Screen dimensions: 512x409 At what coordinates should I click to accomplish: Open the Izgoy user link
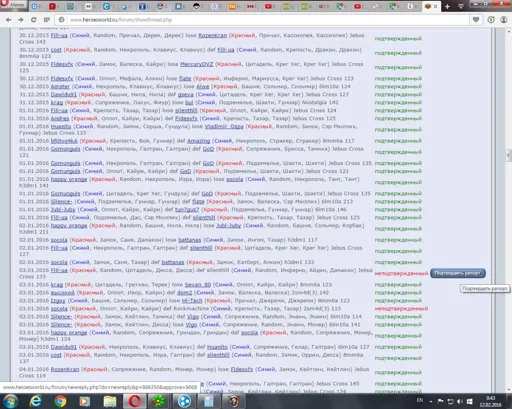[x=58, y=300]
